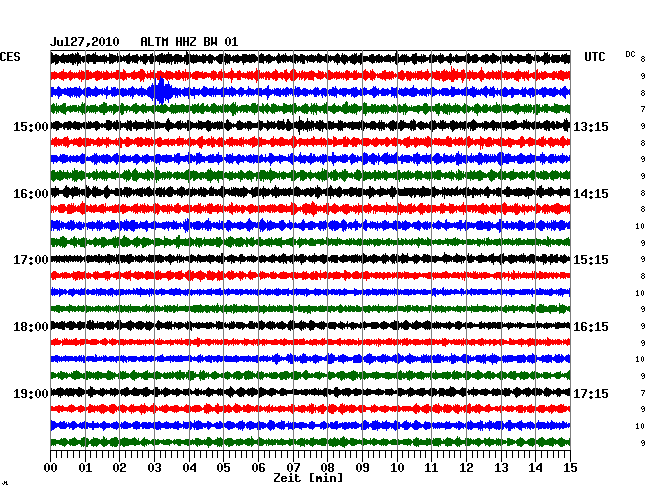Screen dimensions: 650x494
Task: Click minute tick label 08
Action: [x=327, y=468]
